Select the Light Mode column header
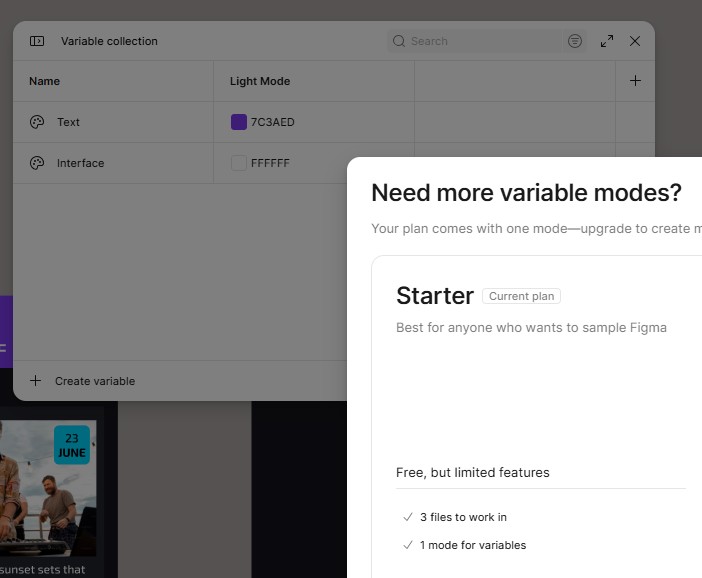This screenshot has height=578, width=702. [260, 81]
